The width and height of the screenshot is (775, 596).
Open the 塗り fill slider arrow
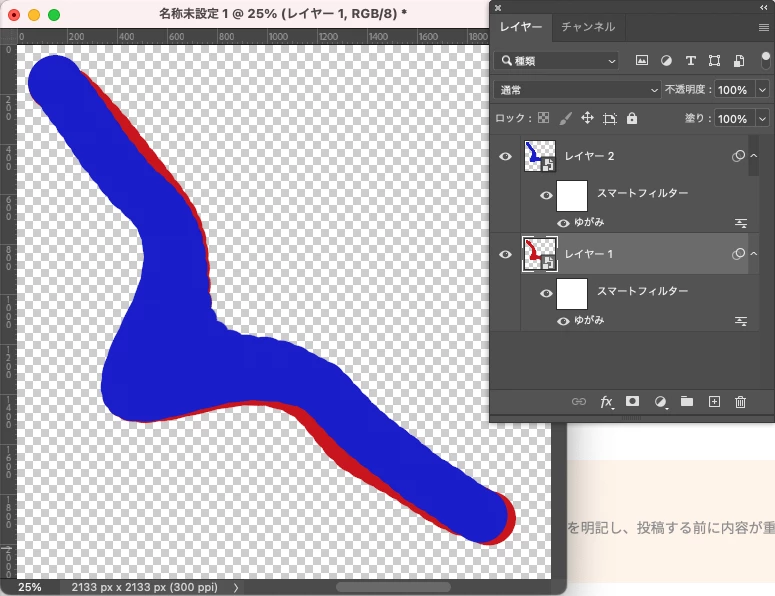point(762,119)
